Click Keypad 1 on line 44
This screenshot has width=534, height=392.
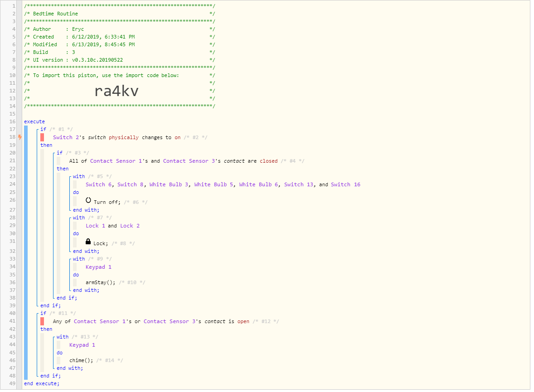[x=82, y=345]
